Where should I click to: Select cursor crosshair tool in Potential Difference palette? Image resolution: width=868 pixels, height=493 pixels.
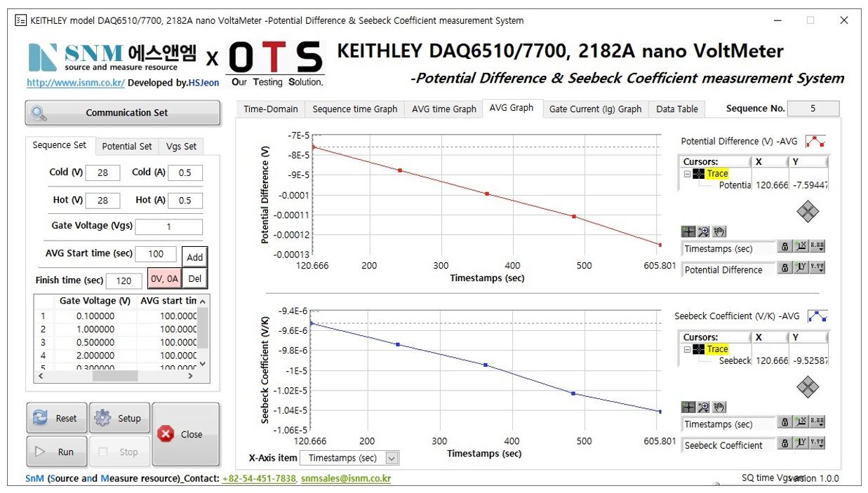pos(689,231)
